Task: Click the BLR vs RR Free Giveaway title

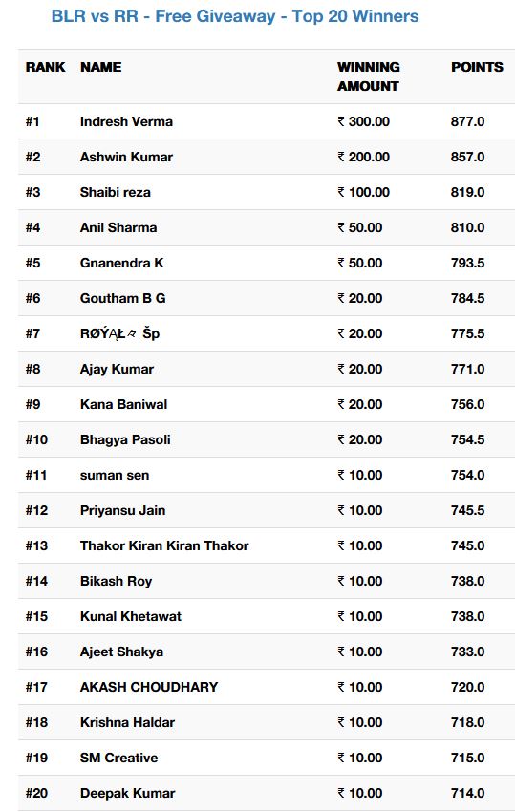Action: point(235,16)
